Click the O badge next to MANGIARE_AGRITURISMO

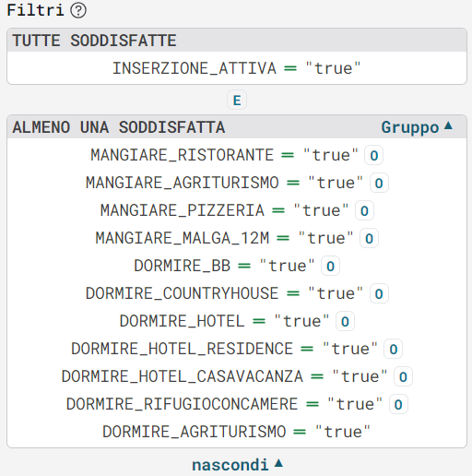(379, 183)
